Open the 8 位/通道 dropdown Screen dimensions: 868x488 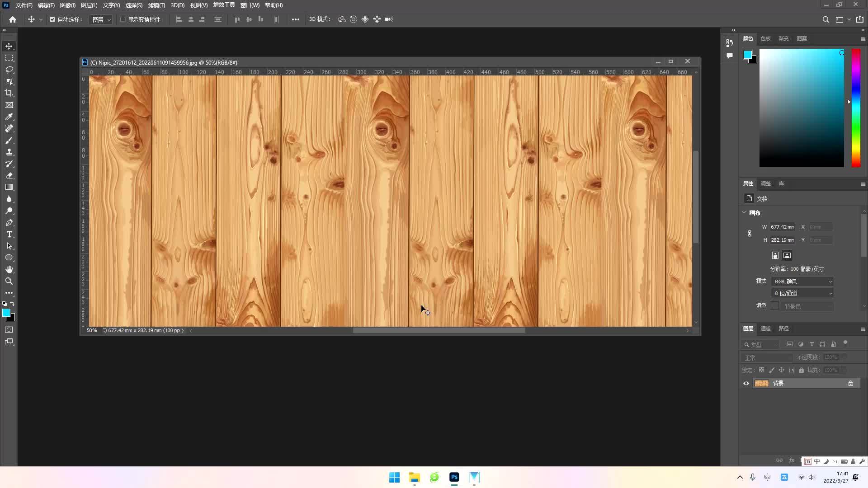[x=802, y=293]
